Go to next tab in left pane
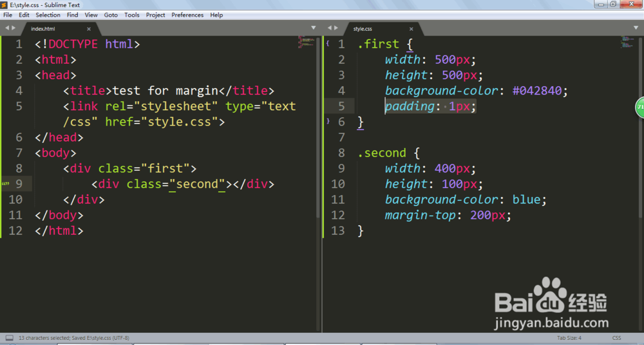Image resolution: width=644 pixels, height=345 pixels. pyautogui.click(x=14, y=28)
